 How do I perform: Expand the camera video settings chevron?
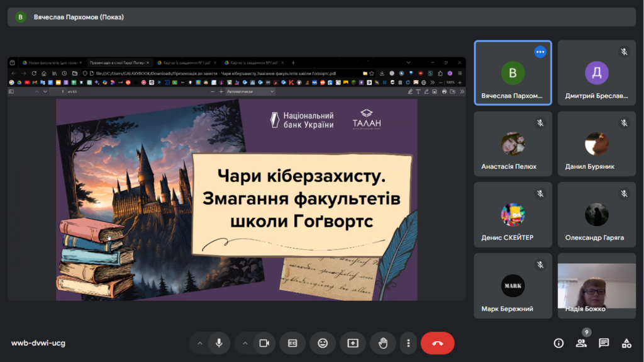245,343
